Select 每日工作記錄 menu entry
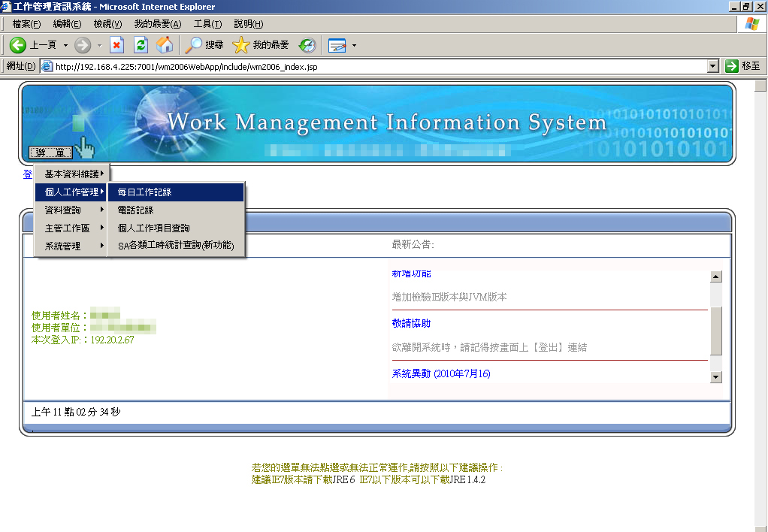This screenshot has width=768, height=532. [144, 192]
